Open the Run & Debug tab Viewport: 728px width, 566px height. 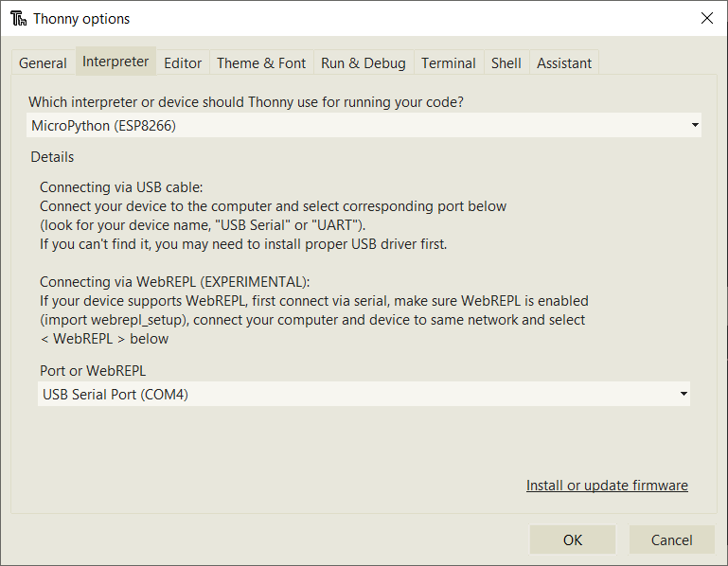coord(364,63)
